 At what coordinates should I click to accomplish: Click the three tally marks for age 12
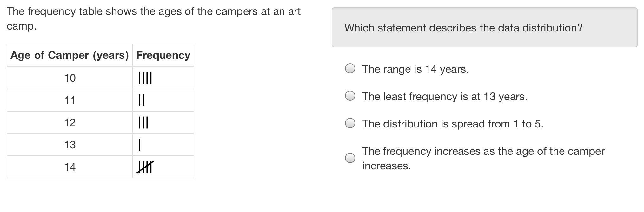[x=143, y=123]
